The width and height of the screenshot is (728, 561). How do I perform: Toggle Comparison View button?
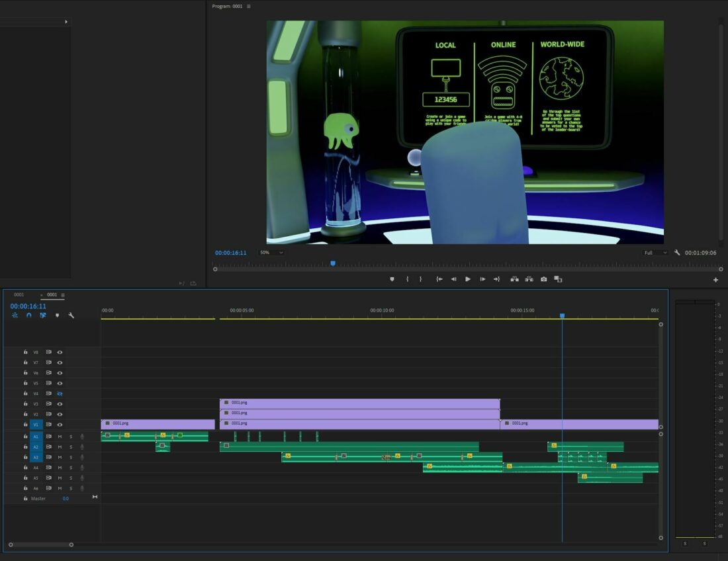coord(558,279)
